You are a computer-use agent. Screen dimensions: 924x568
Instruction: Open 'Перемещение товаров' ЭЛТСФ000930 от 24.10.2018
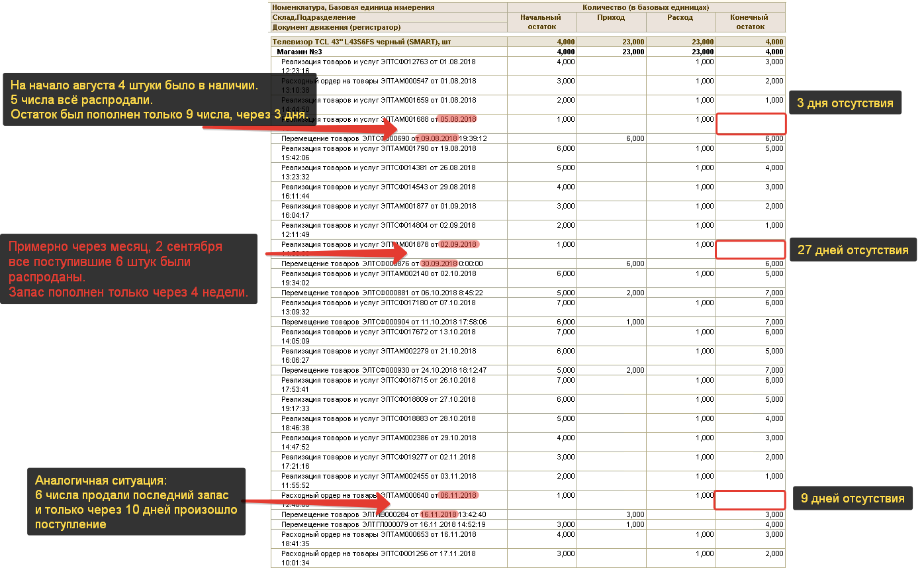point(384,370)
